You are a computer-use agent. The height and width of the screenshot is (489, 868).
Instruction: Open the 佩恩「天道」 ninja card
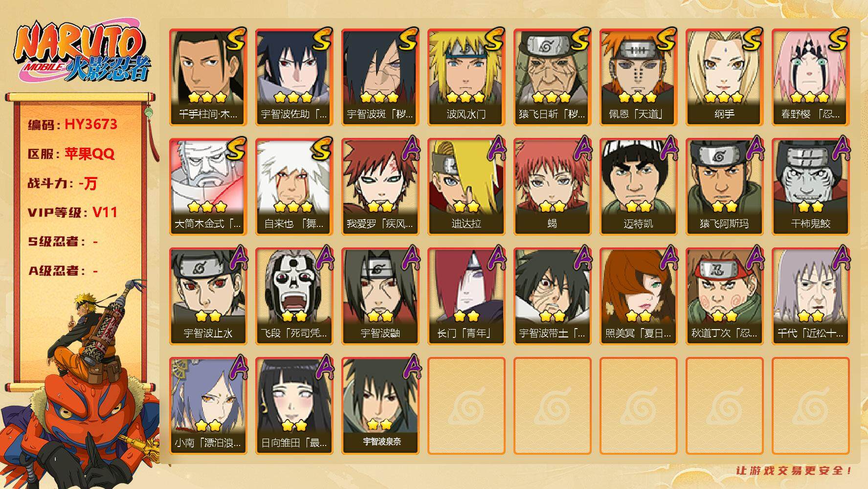pyautogui.click(x=638, y=77)
